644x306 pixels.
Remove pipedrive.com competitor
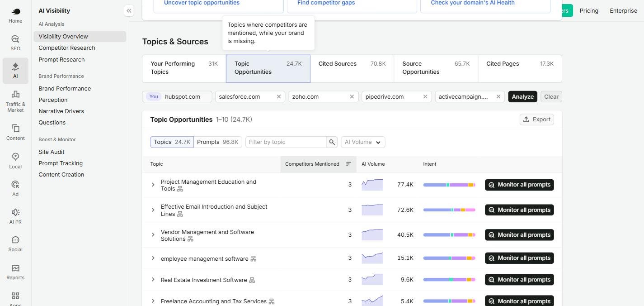[425, 96]
